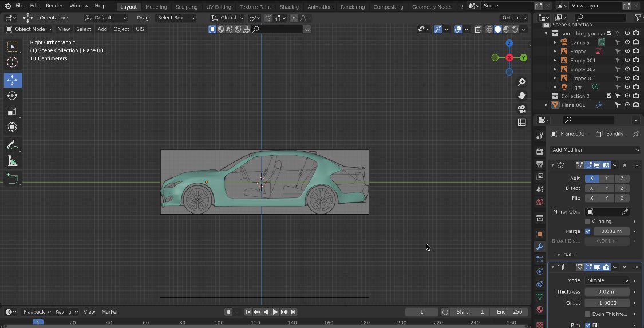Switch to Shading workspace tab
The height and width of the screenshot is (328, 644).
289,6
